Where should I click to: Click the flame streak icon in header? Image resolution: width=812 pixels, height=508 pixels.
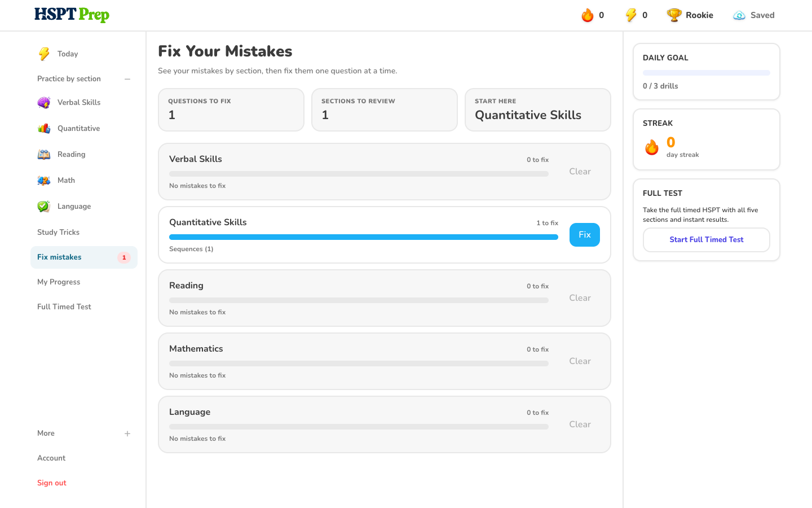[588, 15]
